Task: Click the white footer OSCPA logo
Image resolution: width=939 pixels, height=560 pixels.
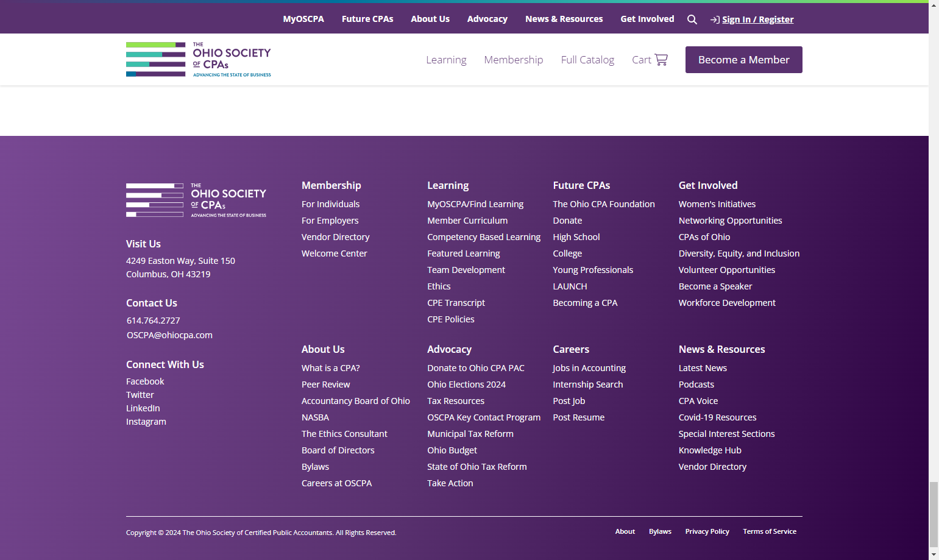Action: pyautogui.click(x=196, y=200)
